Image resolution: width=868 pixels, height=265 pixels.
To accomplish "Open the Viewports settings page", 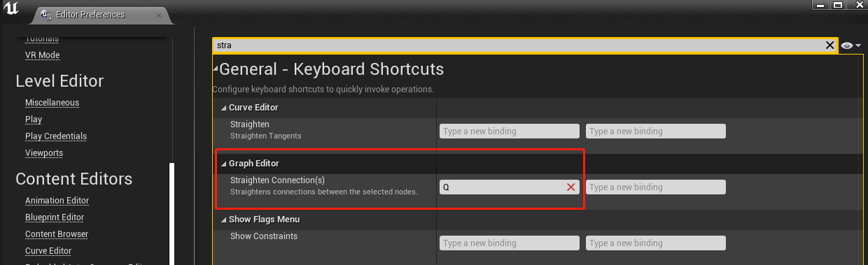I will click(44, 153).
